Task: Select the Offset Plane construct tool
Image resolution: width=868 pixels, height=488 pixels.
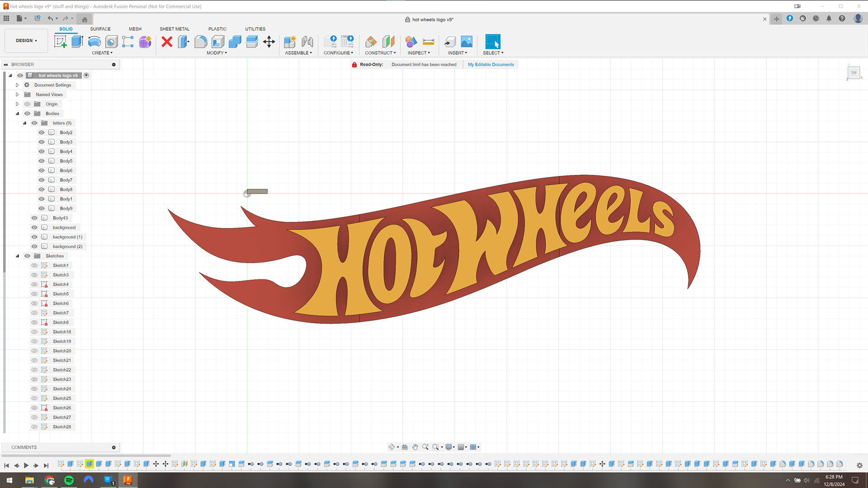Action: click(x=371, y=42)
